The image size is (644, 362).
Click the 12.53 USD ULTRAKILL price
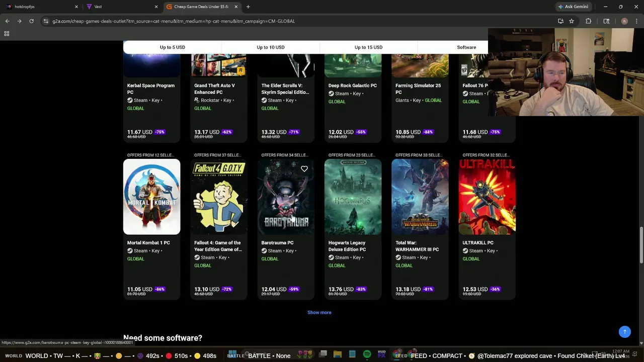coord(475,289)
